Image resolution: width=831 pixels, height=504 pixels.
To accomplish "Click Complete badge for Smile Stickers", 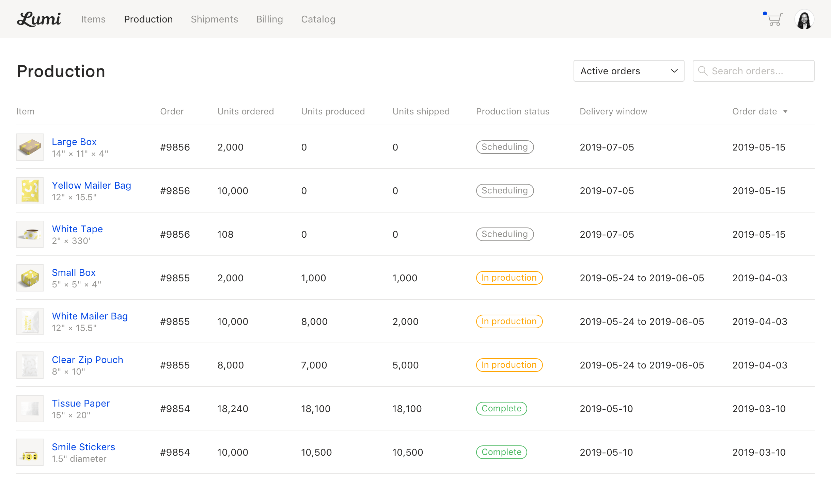I will [x=502, y=452].
